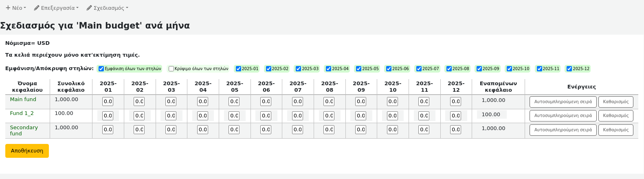This screenshot has height=179, width=644.
Task: Tick the 'Κρύψιμο όλων των στηλών' checkbox
Action: 171,69
